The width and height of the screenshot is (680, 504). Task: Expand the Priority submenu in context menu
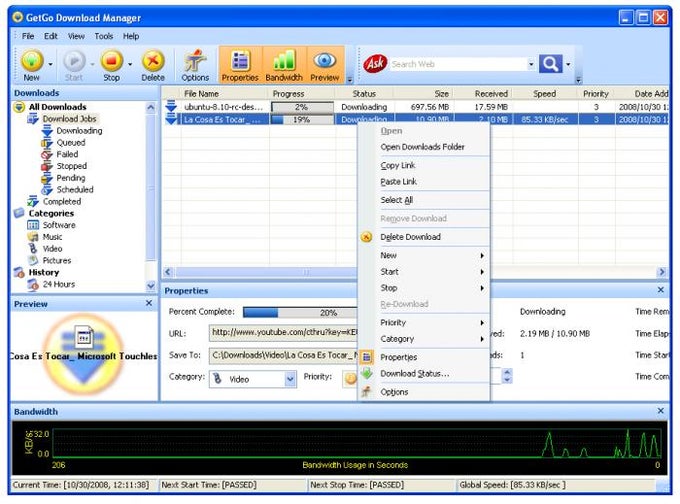[424, 323]
